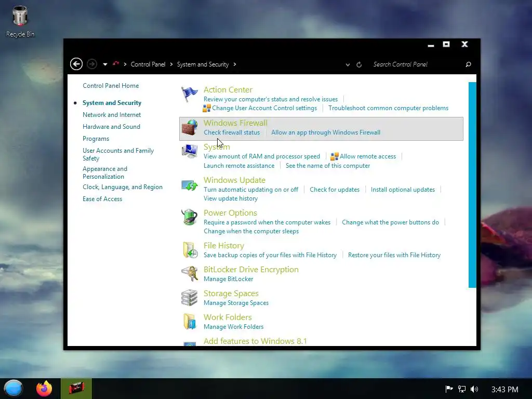
Task: Click Allow an app through Windows Firewall
Action: tap(326, 132)
